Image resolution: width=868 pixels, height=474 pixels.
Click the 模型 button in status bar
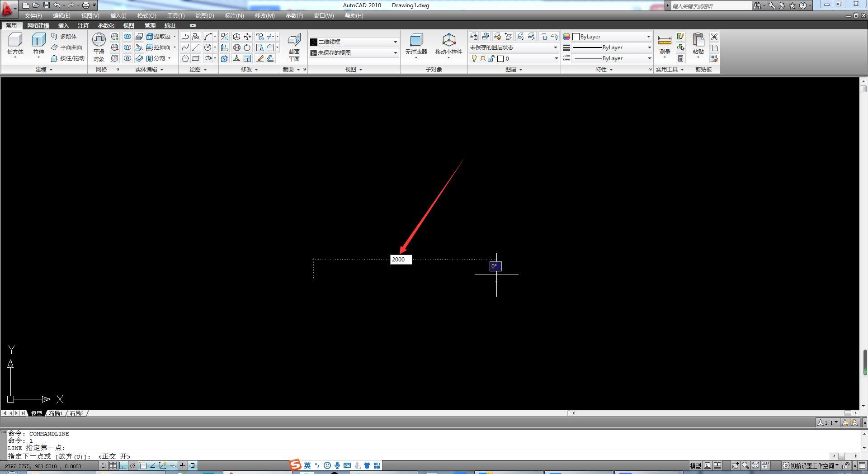pos(695,465)
